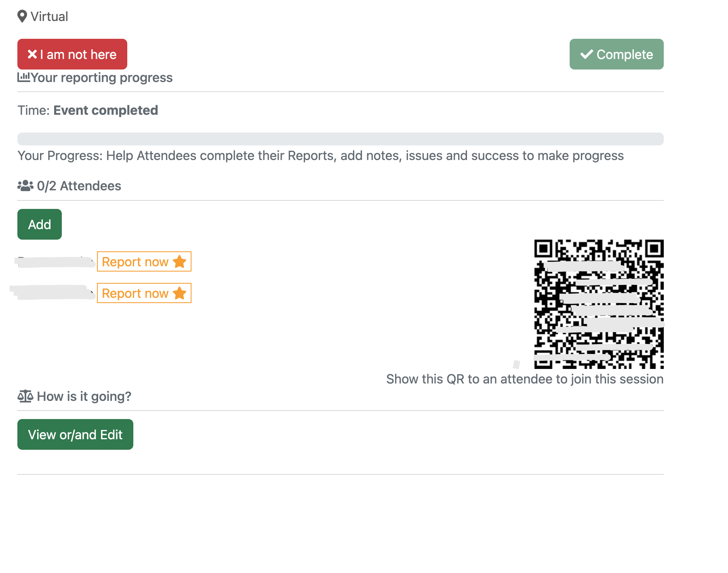728x573 pixels.
Task: Click the checkmark icon on Complete button
Action: pyautogui.click(x=587, y=54)
